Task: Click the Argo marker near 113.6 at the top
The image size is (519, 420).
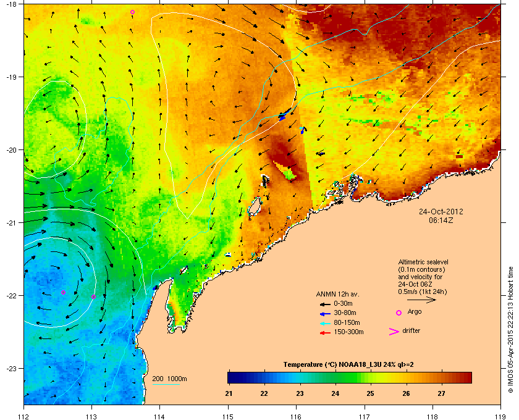Action: 132,12
